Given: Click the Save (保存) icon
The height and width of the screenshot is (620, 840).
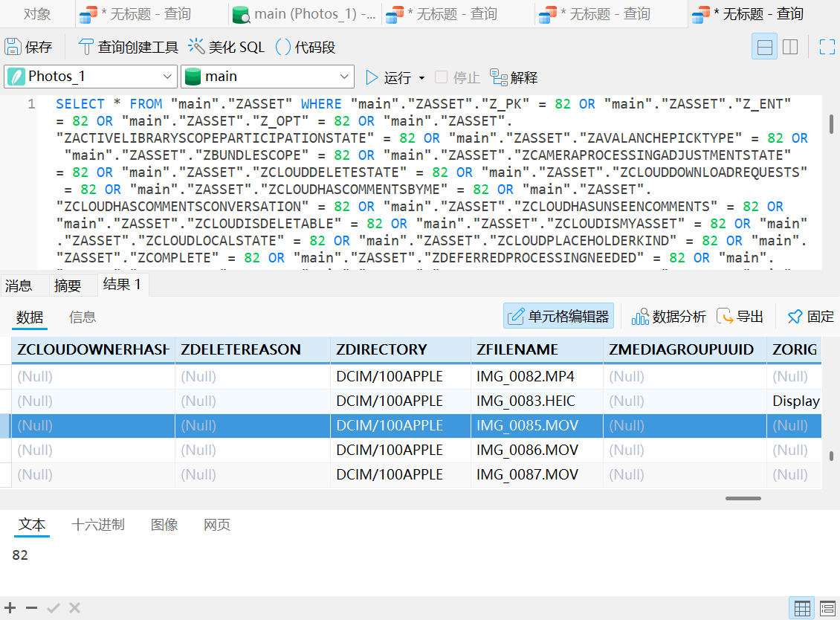Looking at the screenshot, I should pos(13,47).
